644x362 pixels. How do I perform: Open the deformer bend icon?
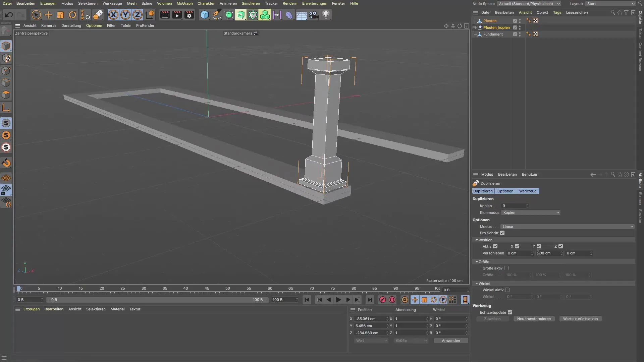coord(289,15)
